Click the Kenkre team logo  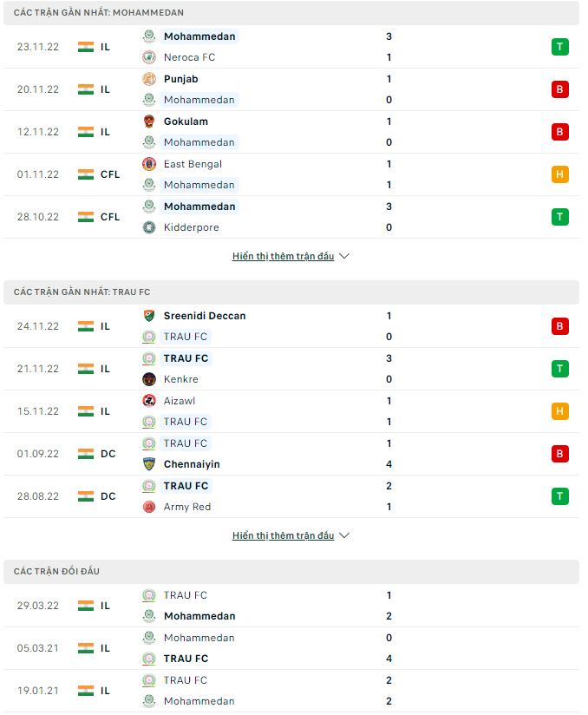[x=149, y=379]
